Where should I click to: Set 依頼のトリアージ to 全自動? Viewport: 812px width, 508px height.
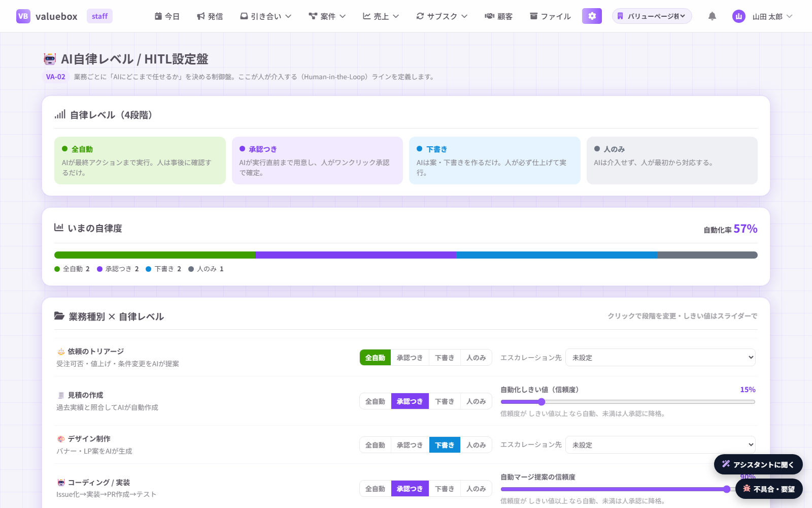(375, 358)
